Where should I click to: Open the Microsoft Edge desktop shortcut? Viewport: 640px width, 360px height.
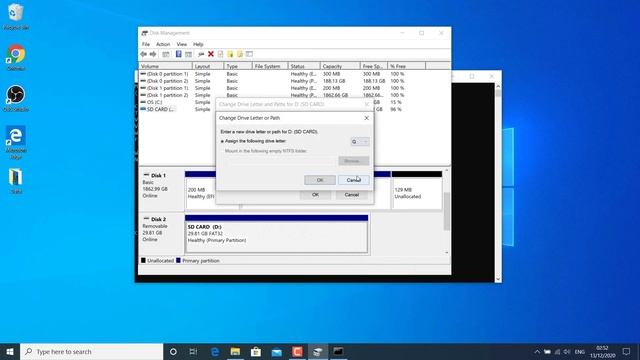tap(16, 142)
